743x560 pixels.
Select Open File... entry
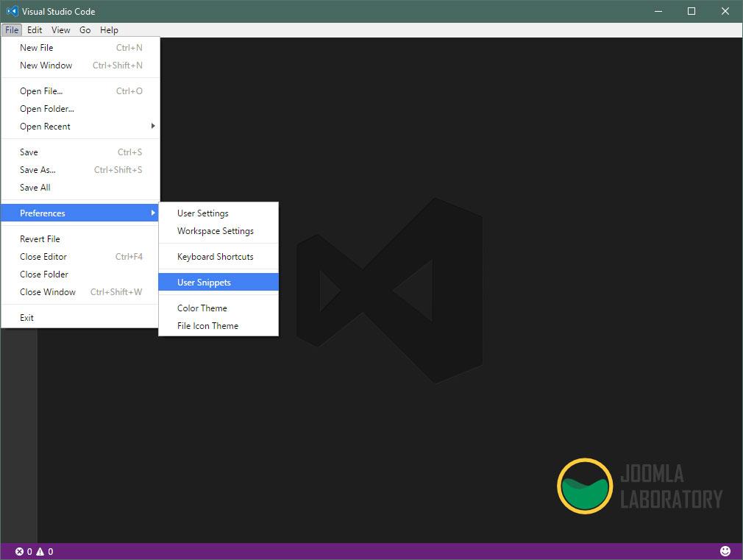[81, 91]
